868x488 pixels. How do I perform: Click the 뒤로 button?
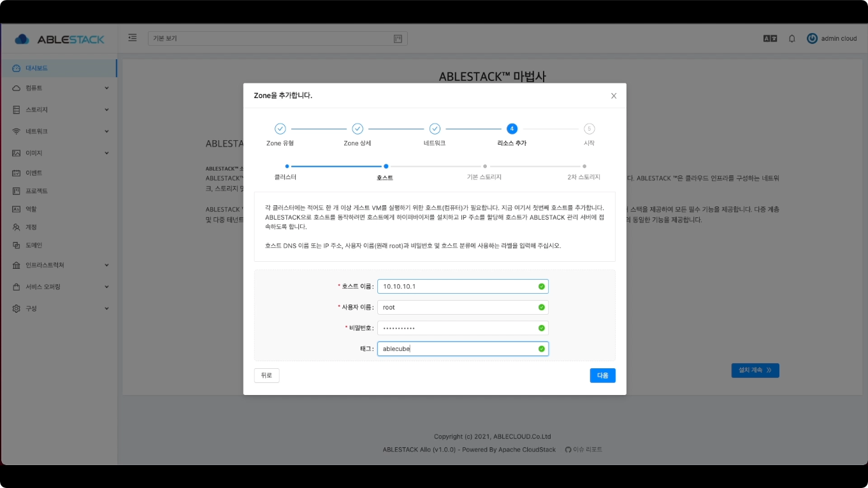pos(266,375)
